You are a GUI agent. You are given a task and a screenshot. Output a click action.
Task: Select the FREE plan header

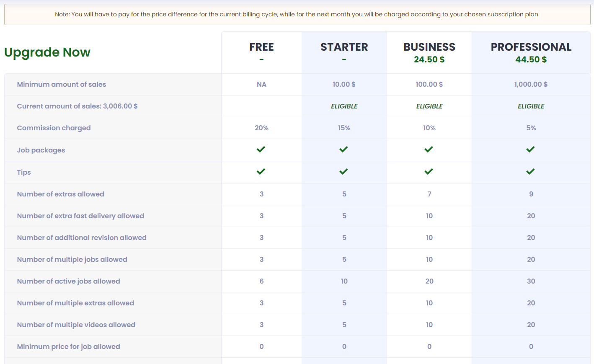tap(261, 47)
